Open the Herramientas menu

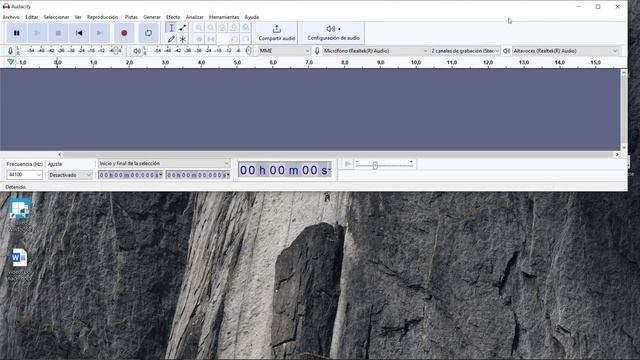224,17
